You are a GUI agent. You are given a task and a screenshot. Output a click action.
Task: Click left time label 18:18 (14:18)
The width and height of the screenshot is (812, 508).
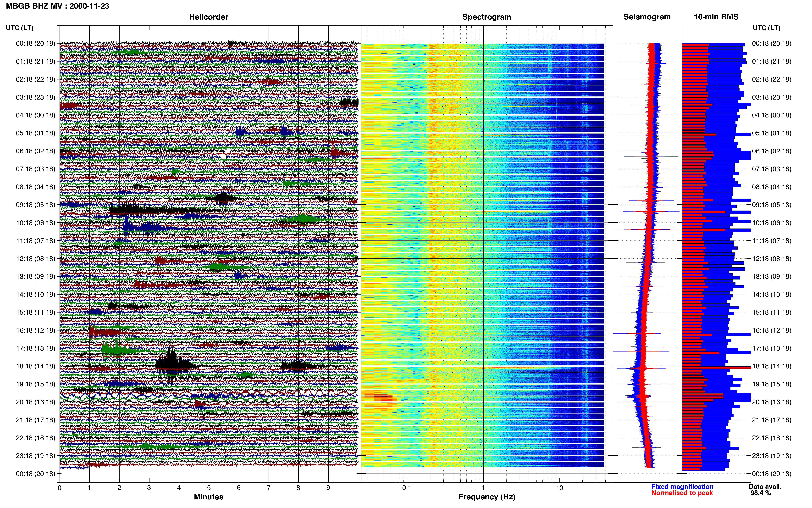click(x=36, y=366)
